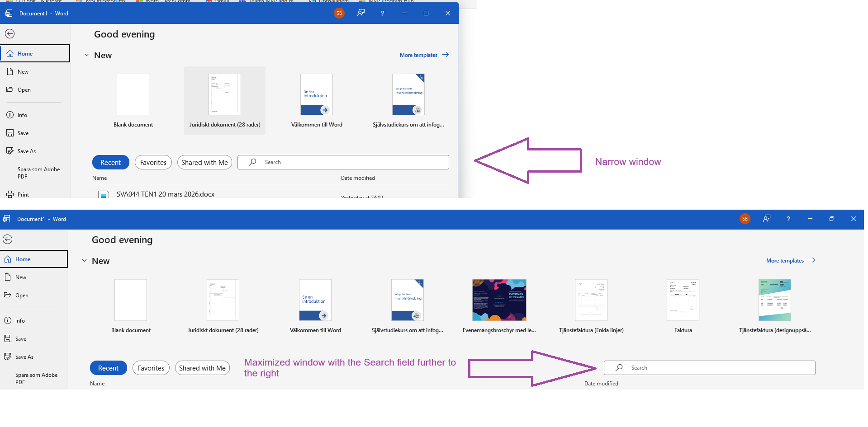Choose Juridiskt dokument template in the narrow window

(225, 100)
